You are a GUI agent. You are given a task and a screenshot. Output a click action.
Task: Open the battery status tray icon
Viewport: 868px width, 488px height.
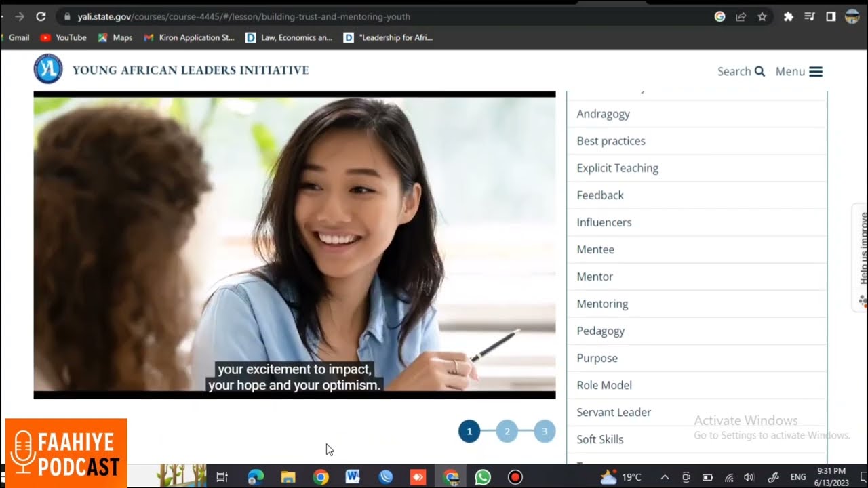pyautogui.click(x=707, y=477)
